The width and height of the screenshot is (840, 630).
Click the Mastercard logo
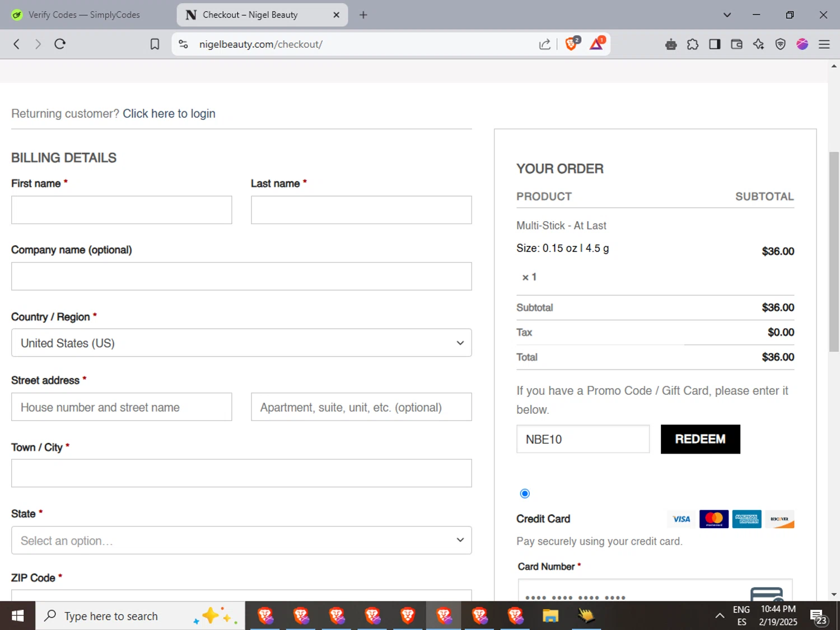pyautogui.click(x=714, y=519)
